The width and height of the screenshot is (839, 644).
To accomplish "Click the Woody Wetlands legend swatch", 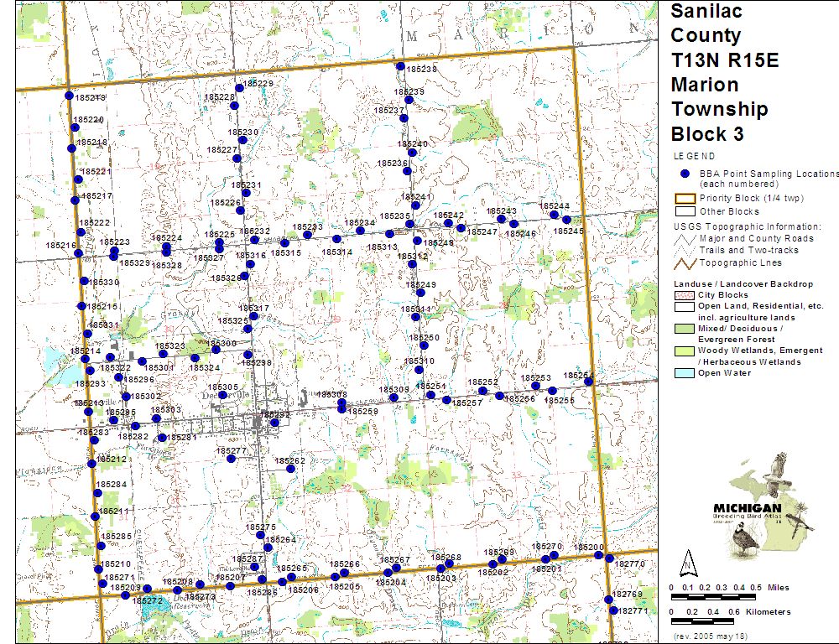I will tap(684, 351).
